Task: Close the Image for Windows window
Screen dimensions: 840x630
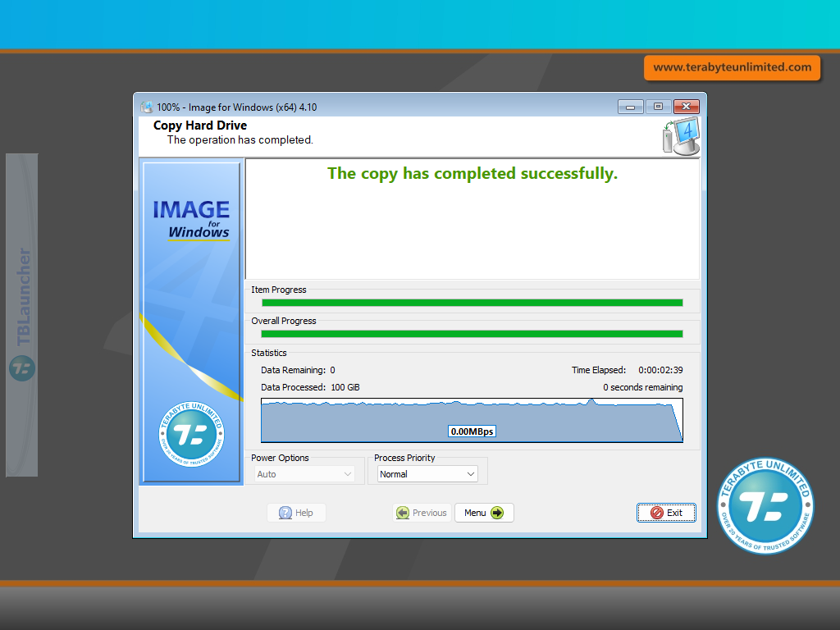Action: pyautogui.click(x=686, y=107)
